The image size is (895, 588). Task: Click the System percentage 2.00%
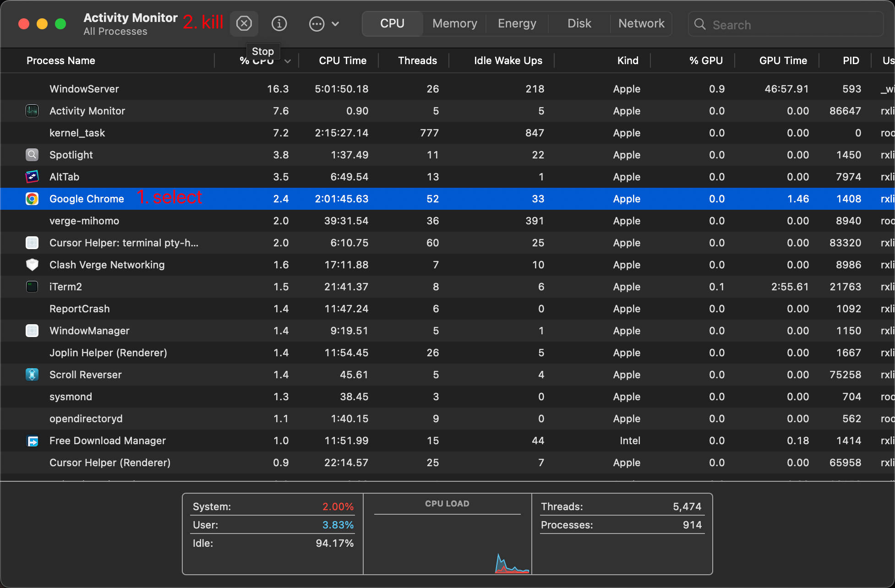click(338, 506)
